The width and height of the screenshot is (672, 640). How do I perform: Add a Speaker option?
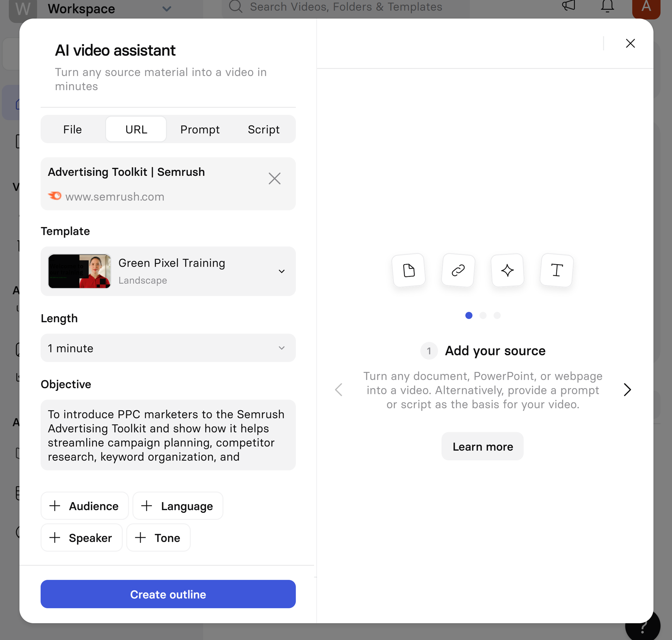[81, 538]
